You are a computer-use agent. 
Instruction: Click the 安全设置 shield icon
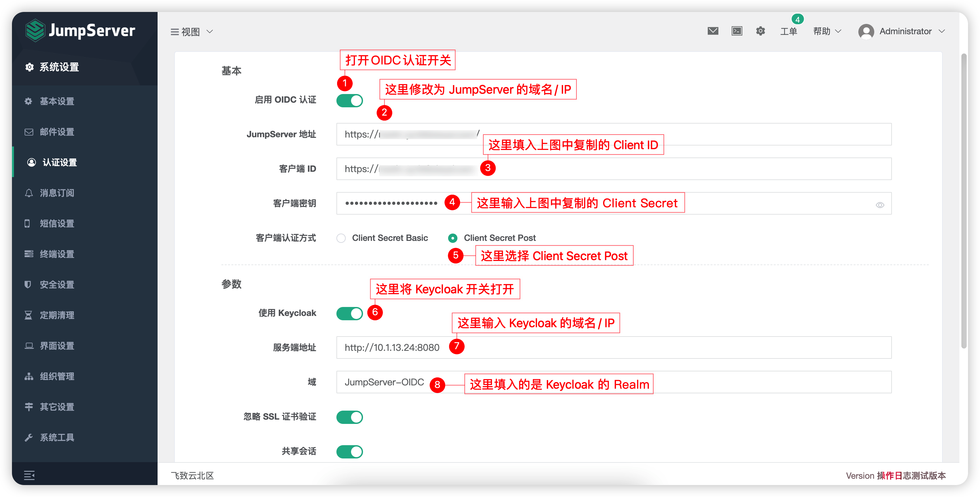28,284
